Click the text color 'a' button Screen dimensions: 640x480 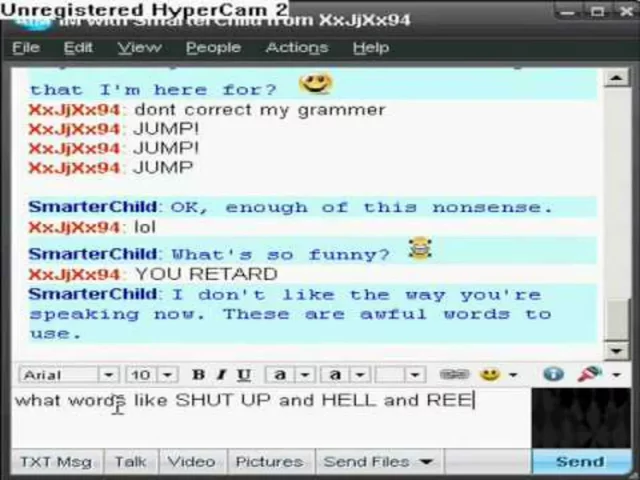click(280, 374)
